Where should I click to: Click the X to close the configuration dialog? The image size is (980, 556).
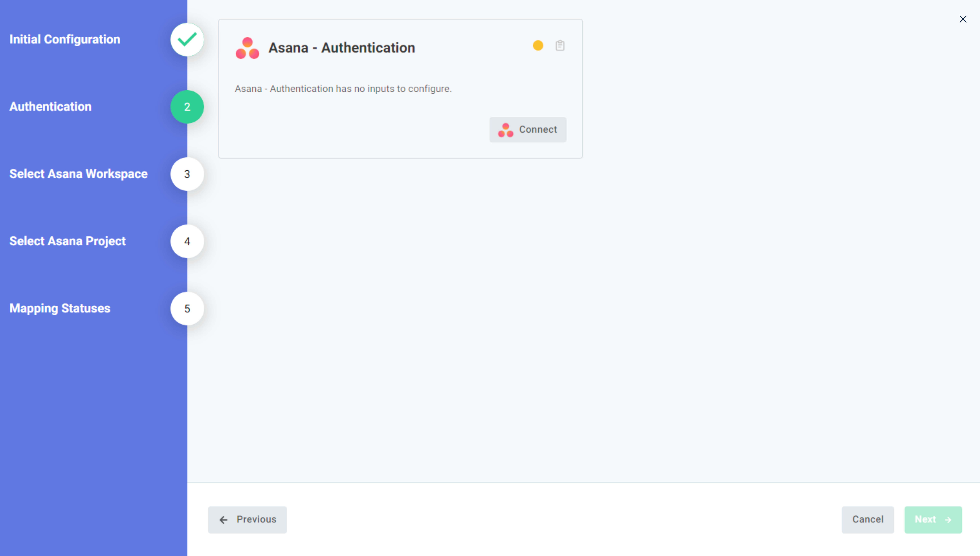pyautogui.click(x=963, y=19)
